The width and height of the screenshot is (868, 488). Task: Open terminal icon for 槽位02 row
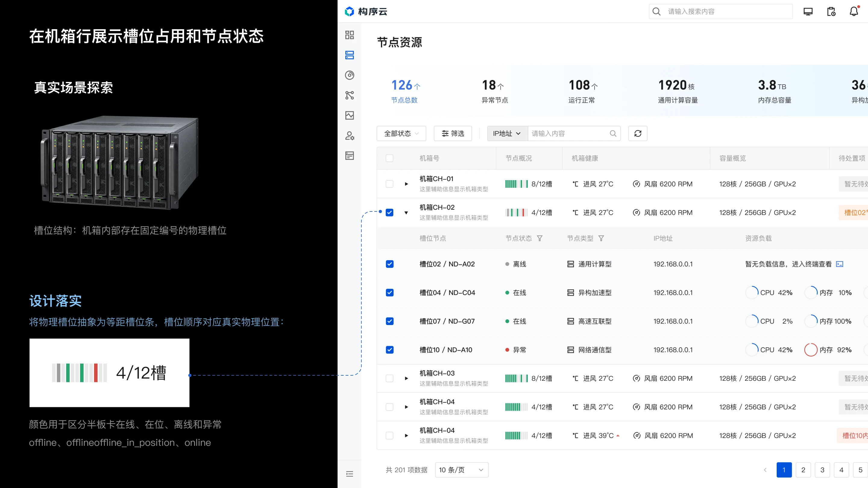[840, 264]
